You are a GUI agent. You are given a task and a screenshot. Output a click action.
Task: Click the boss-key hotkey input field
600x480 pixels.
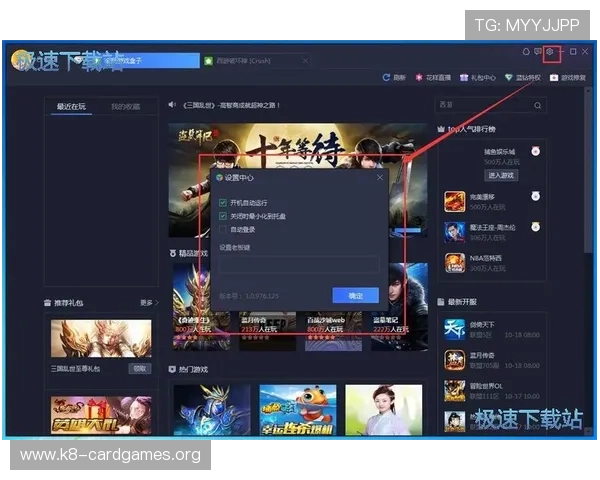[299, 264]
